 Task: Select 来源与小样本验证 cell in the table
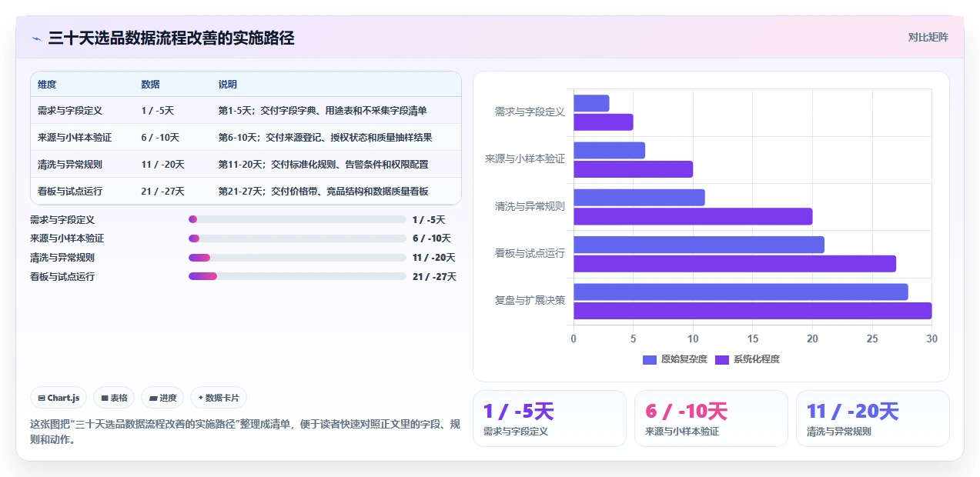[x=75, y=138]
